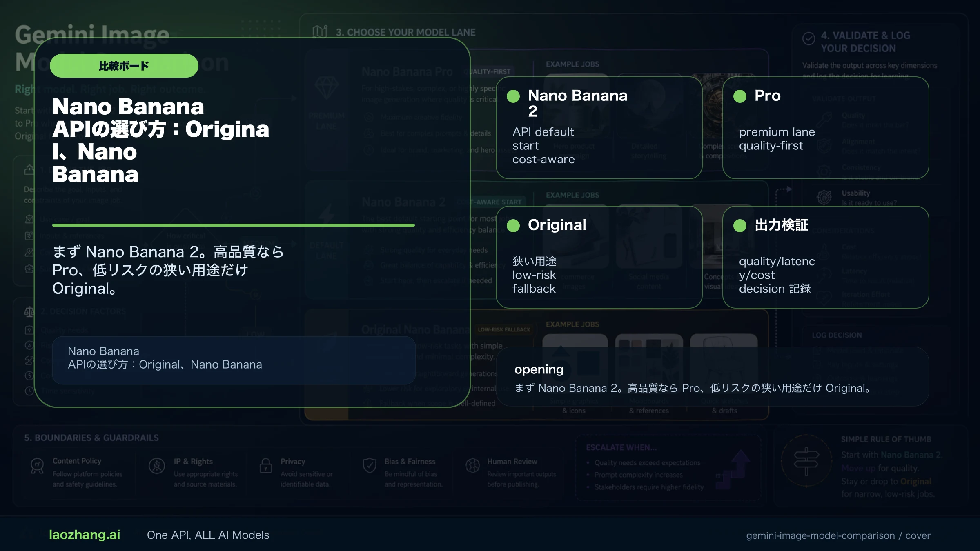
Task: Click the Usability gear icon
Action: coord(824,198)
